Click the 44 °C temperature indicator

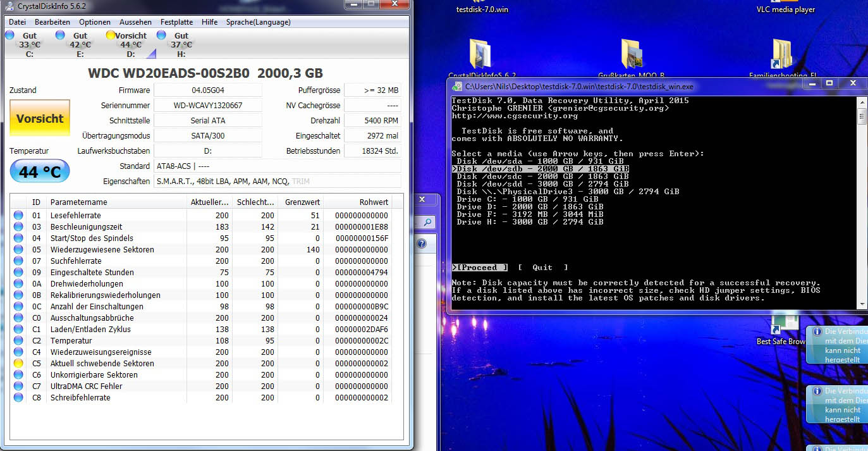[x=40, y=171]
